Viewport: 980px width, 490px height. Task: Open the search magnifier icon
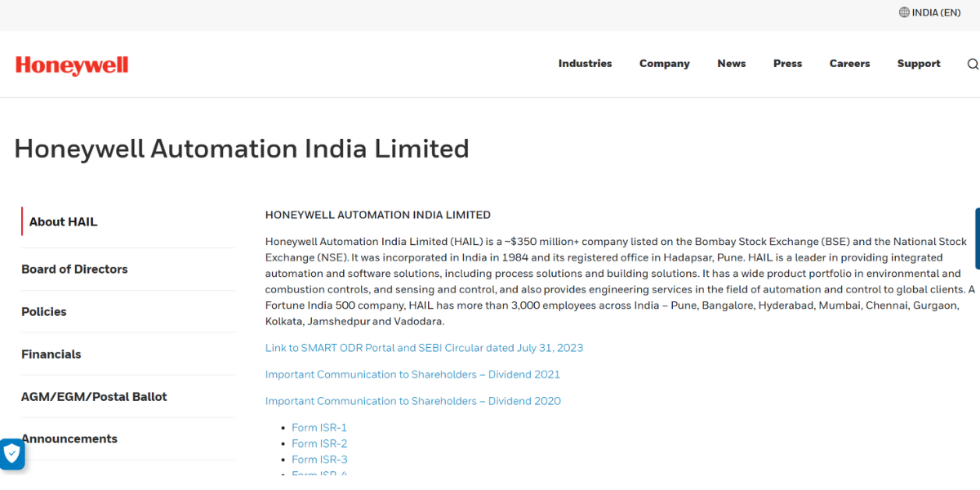click(972, 64)
